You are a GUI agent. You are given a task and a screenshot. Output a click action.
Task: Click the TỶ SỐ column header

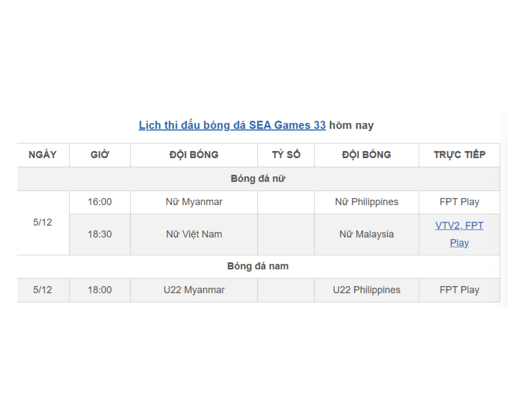click(286, 155)
